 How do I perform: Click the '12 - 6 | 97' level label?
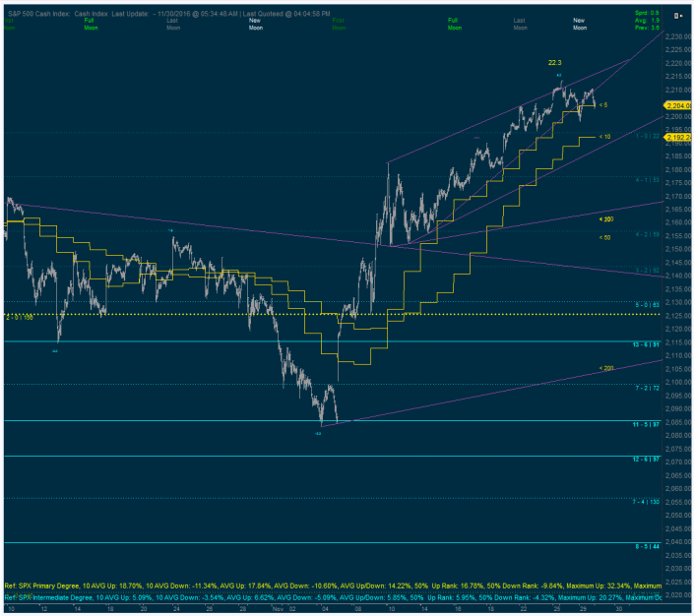pos(646,460)
